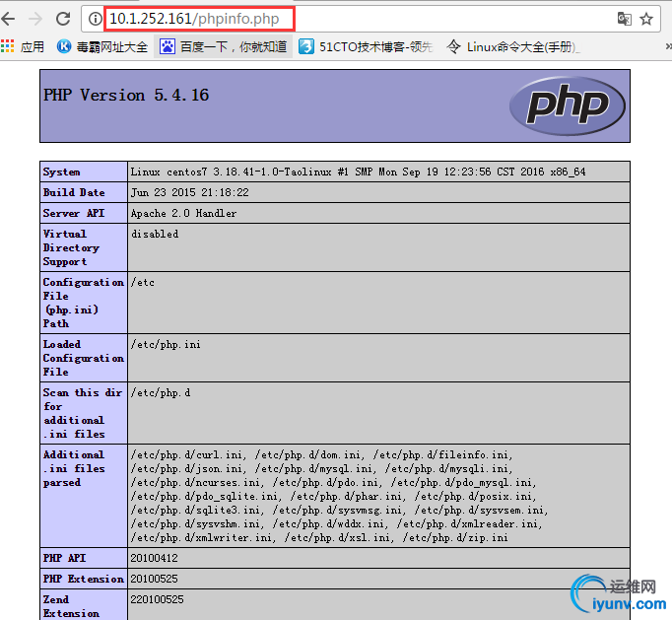This screenshot has width=672, height=620.
Task: Bookmark this page with the star icon
Action: pos(646,19)
